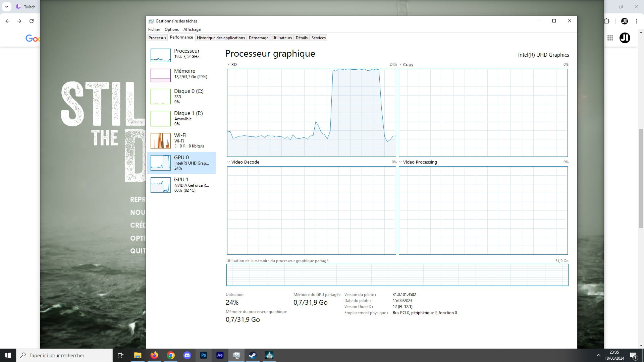644x362 pixels.
Task: Select the Disque 1 (E:) graph icon
Action: tap(160, 119)
